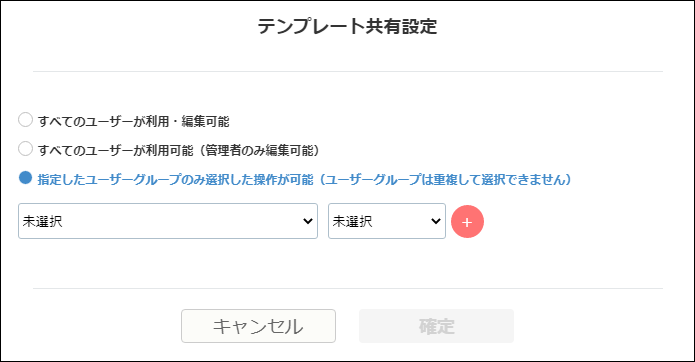Add another user group row with plus
The height and width of the screenshot is (362, 695).
(x=467, y=222)
